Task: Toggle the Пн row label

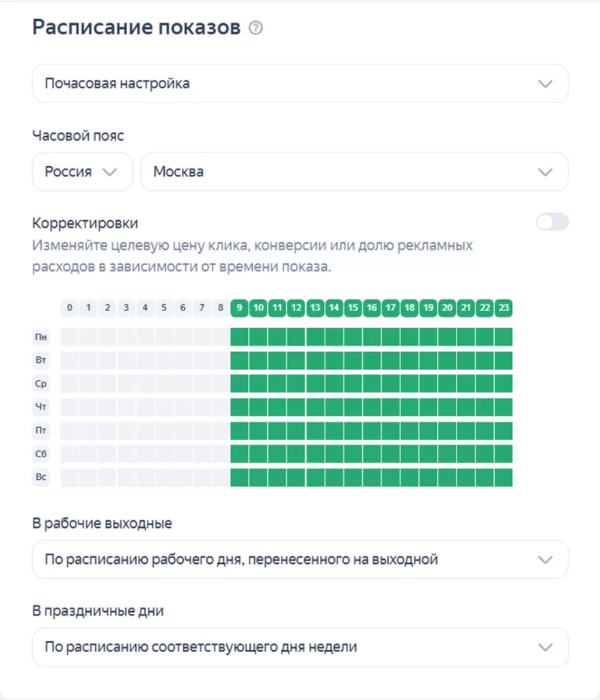Action: tap(41, 337)
